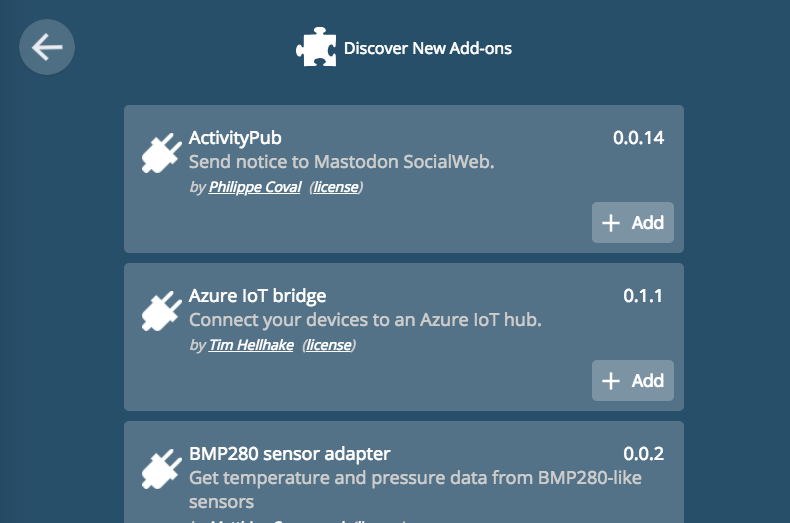This screenshot has width=790, height=523.
Task: Click the Azure IoT bridge plug icon
Action: click(x=161, y=311)
